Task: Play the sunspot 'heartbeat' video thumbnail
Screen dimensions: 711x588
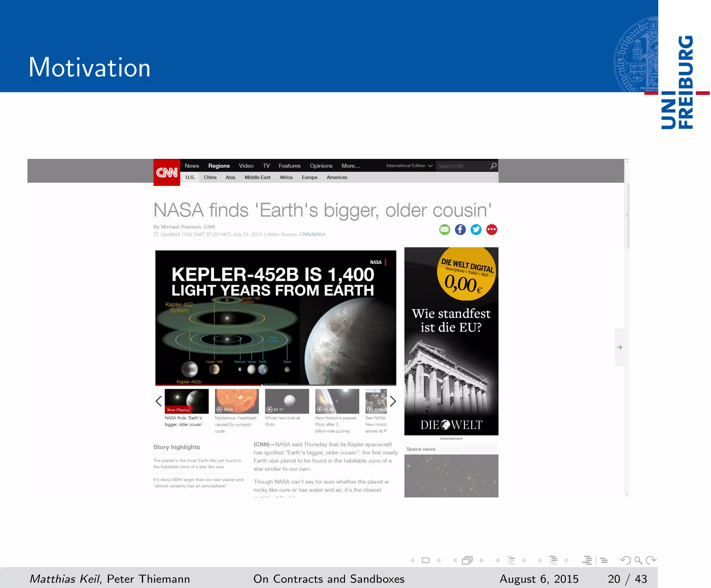Action: click(237, 401)
